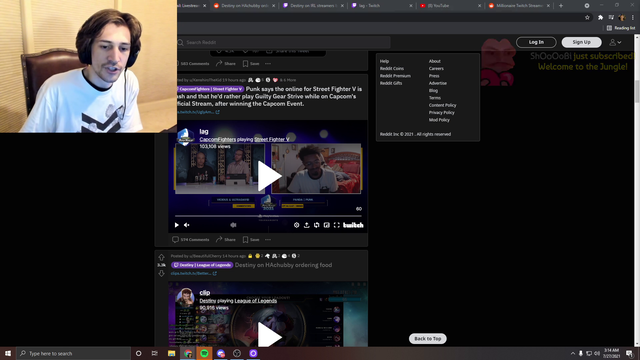Click League of Legends game link in clip
640x360 pixels.
256,301
